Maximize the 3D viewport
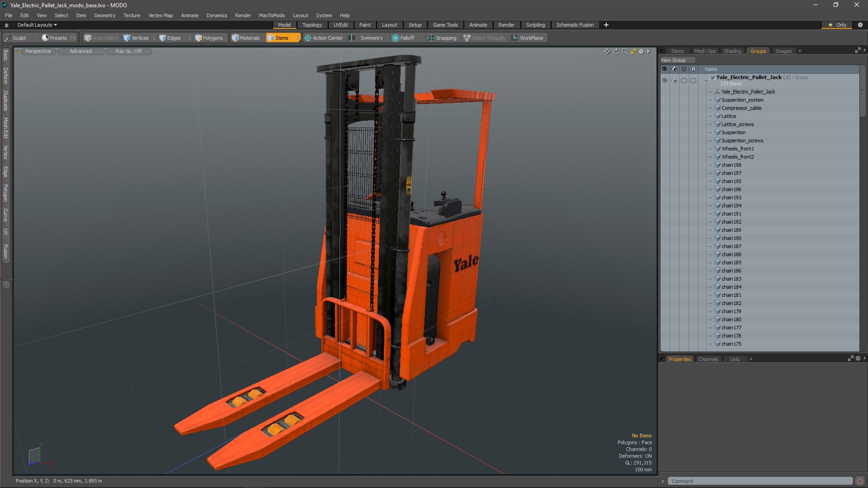 click(633, 52)
